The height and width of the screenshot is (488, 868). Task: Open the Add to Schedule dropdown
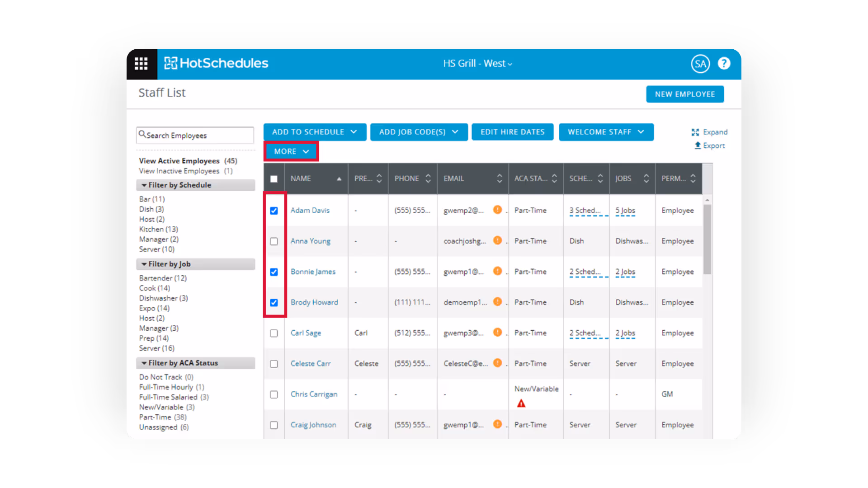315,132
